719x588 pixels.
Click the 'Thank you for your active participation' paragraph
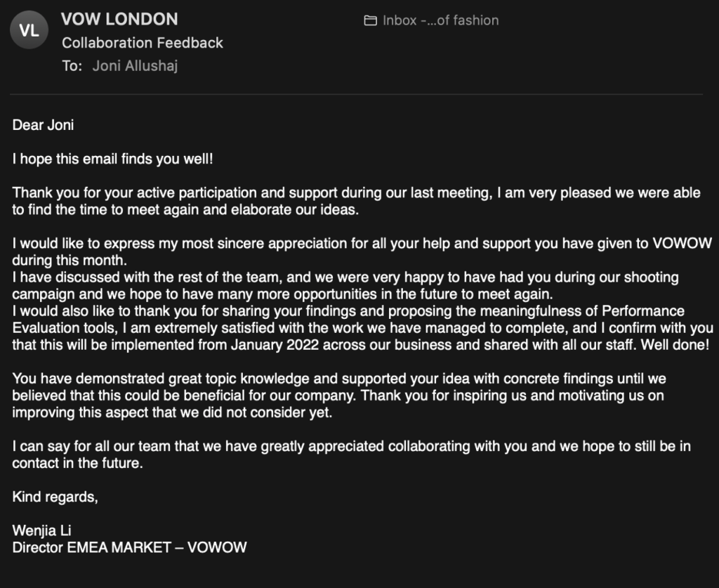pos(356,201)
